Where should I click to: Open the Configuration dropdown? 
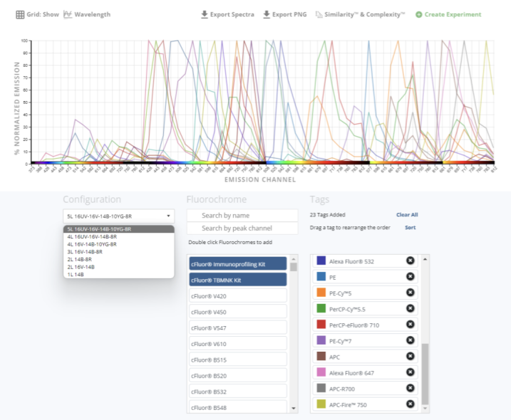118,216
